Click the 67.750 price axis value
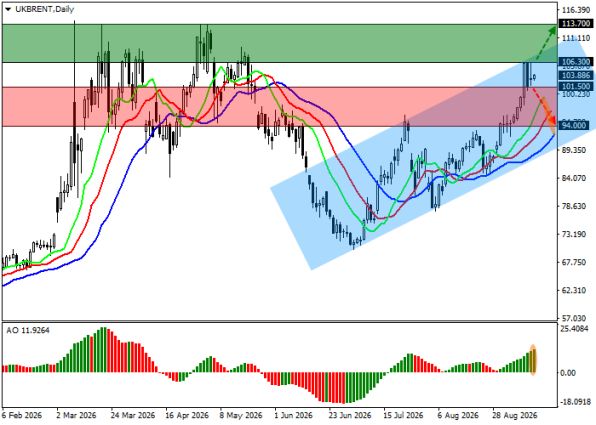Viewport: 596px width, 425px height. 574,262
